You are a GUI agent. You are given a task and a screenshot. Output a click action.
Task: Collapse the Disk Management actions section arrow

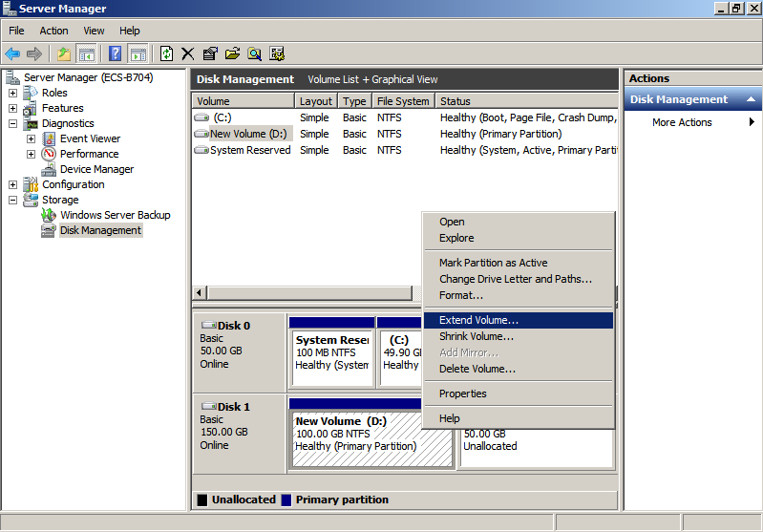point(751,99)
